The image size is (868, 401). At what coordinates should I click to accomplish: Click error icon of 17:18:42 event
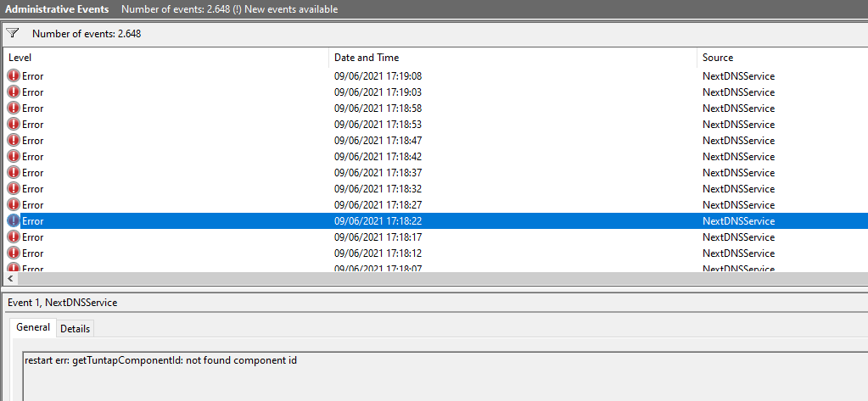[x=14, y=156]
